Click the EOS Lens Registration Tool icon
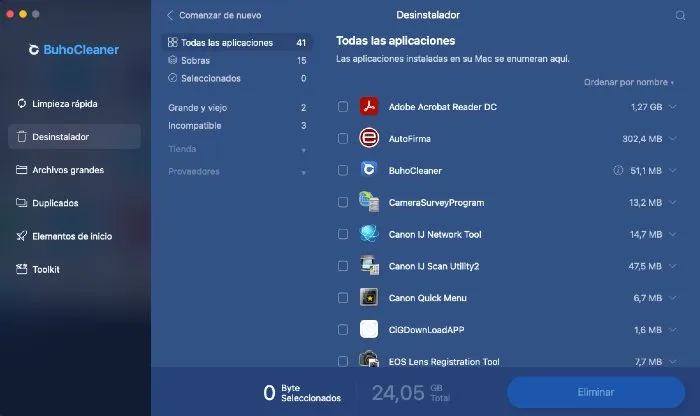This screenshot has height=416, width=700. (x=369, y=359)
